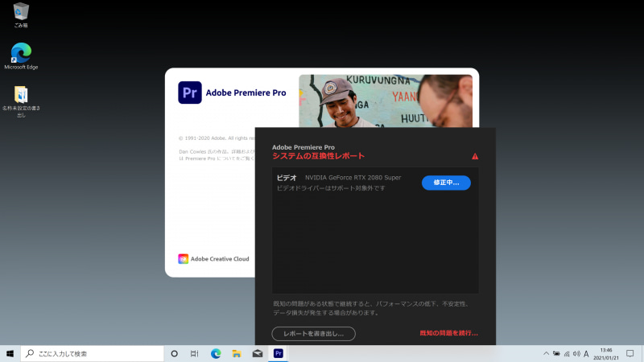Click レポートを書き出し... button
This screenshot has width=644, height=362.
click(x=313, y=334)
